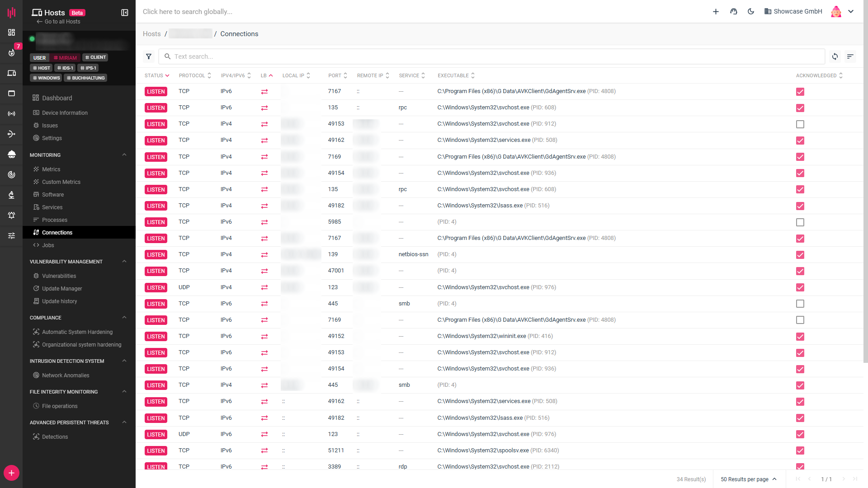Open the column sort options icon

coord(850,56)
